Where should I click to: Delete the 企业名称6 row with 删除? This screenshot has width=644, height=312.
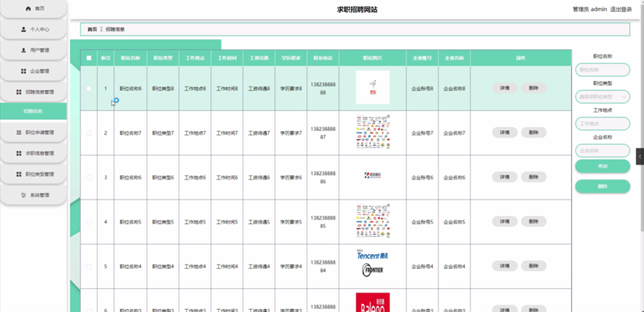(x=534, y=177)
